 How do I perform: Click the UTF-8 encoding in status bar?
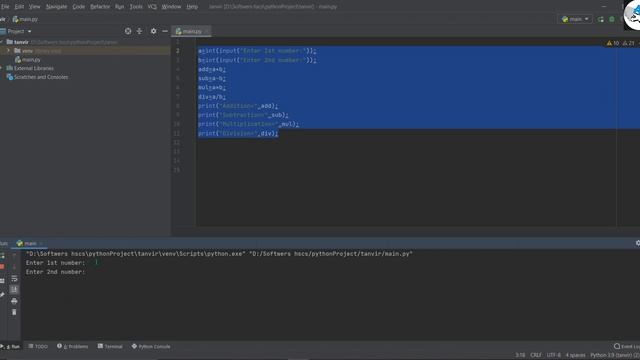(553, 356)
